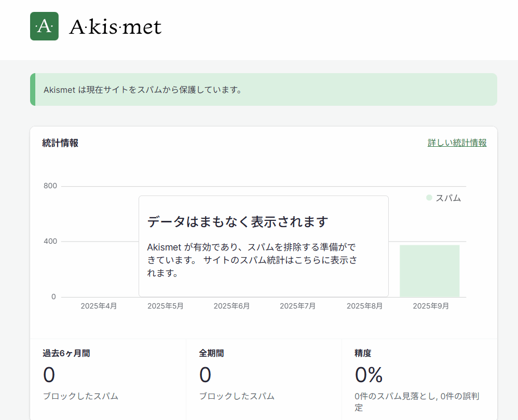Select the green September 2025 spam bar
Viewport: 518px width, 420px height.
click(x=429, y=271)
